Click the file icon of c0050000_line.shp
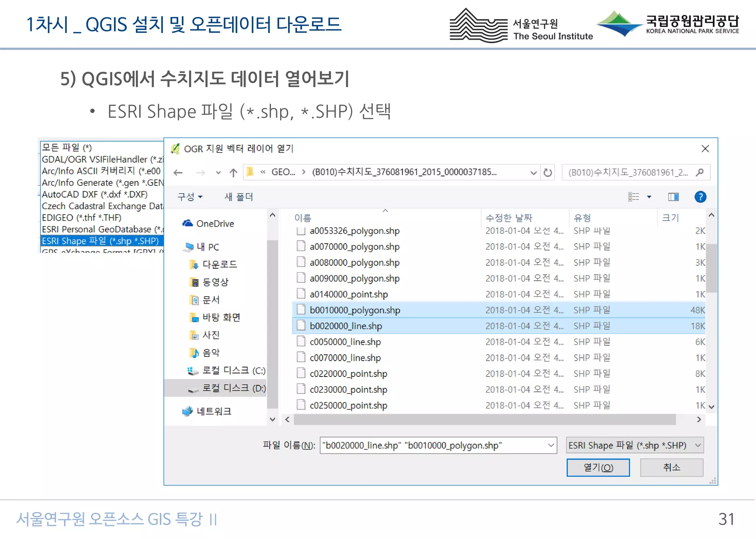 pos(301,341)
